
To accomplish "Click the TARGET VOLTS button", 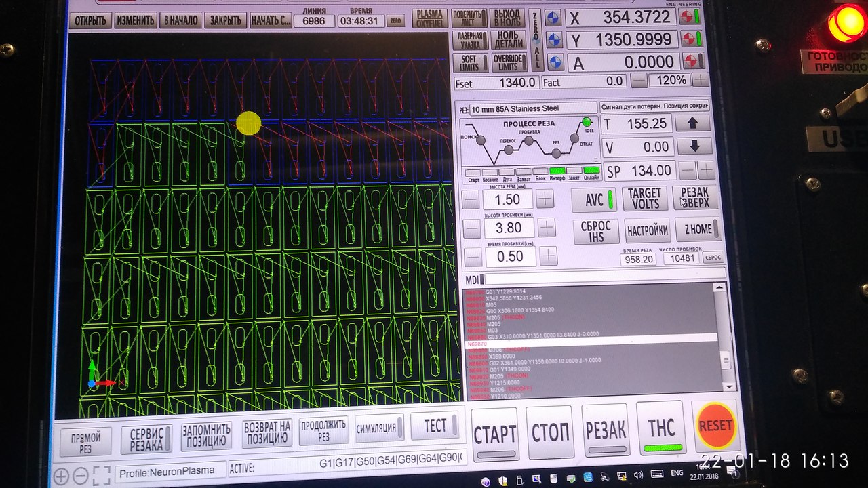I will [644, 199].
